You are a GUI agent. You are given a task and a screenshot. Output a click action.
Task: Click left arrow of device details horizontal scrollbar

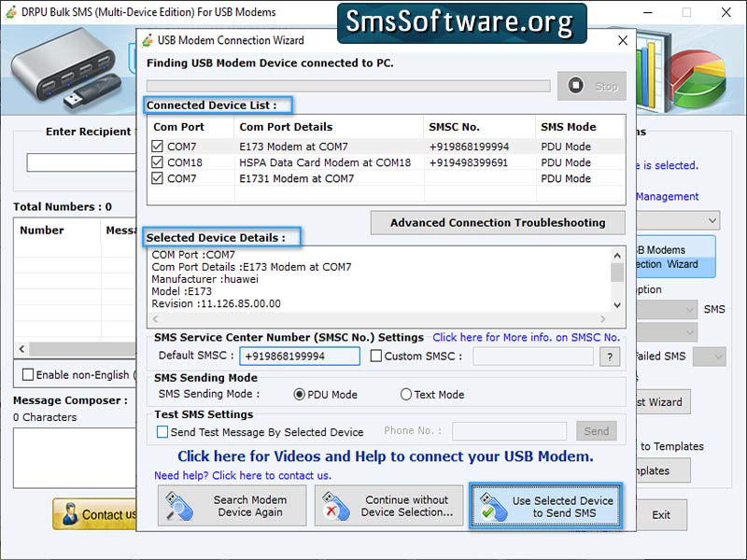[156, 318]
